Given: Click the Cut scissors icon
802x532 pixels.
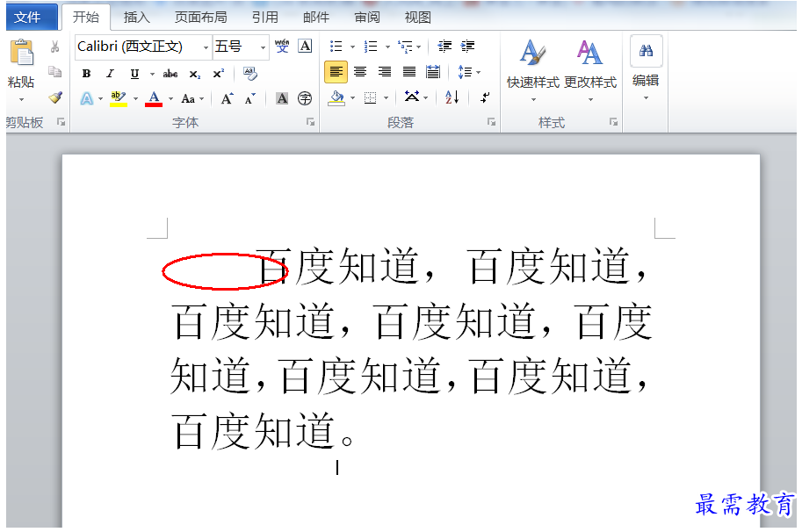Looking at the screenshot, I should click(x=54, y=47).
